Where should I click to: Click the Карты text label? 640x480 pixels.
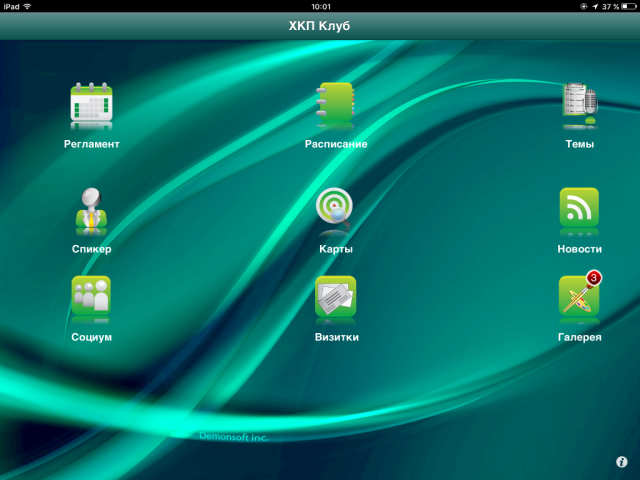pos(336,249)
